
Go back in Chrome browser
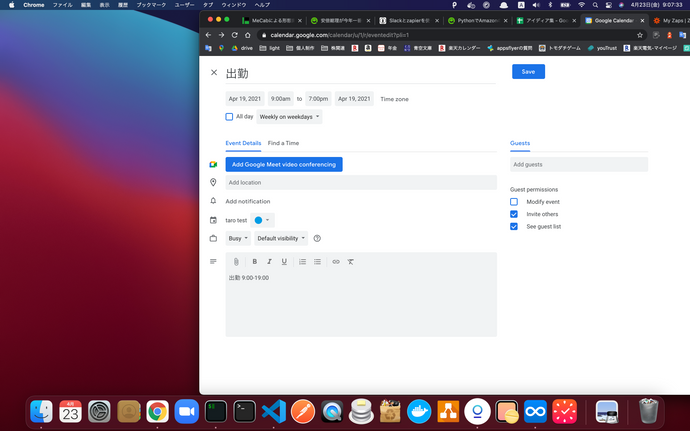point(208,35)
